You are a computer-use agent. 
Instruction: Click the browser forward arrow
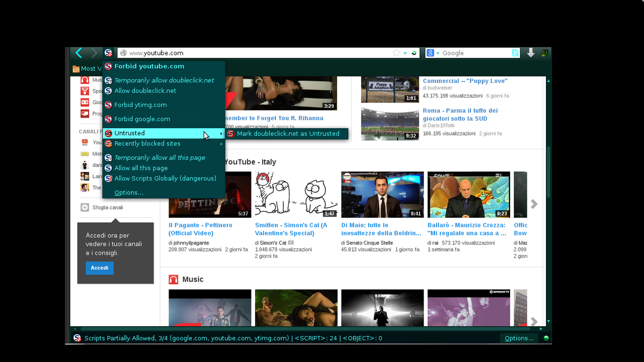(94, 53)
